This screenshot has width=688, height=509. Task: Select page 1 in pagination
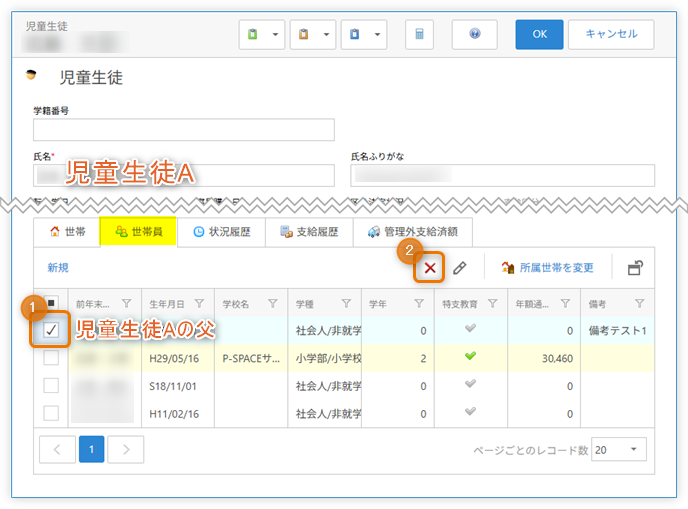point(92,449)
